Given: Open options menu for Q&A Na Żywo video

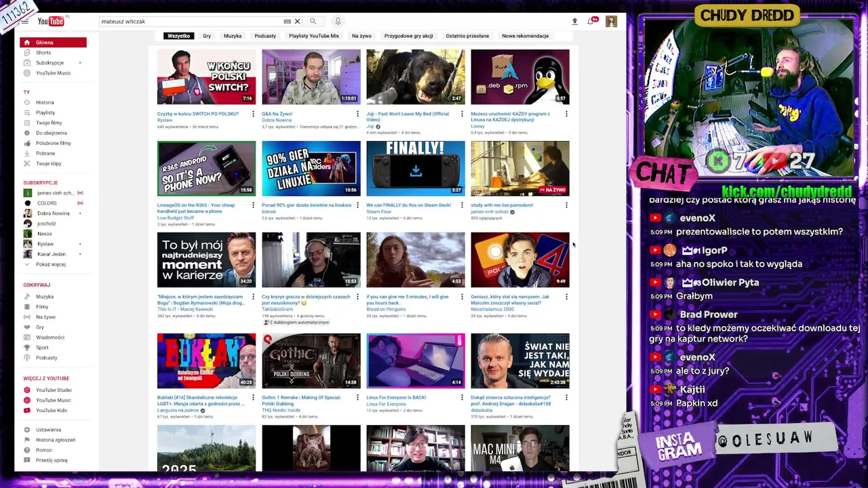Looking at the screenshot, I should tap(357, 114).
